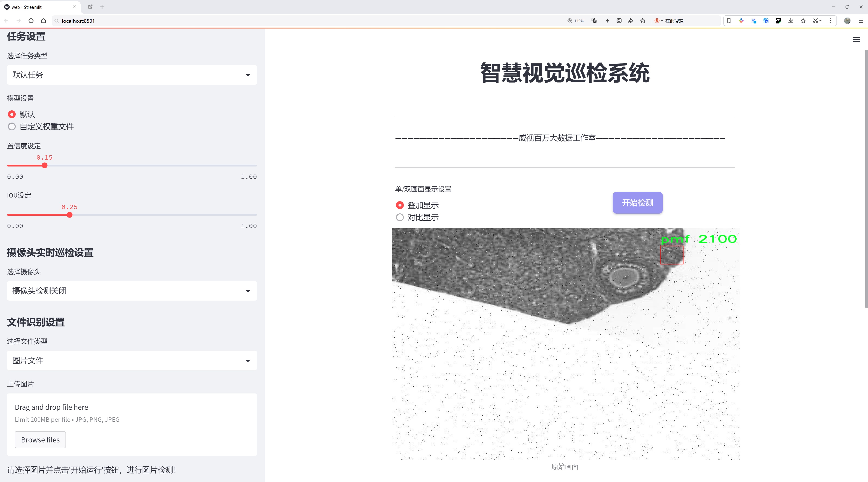Open the browser downloads icon

point(791,21)
